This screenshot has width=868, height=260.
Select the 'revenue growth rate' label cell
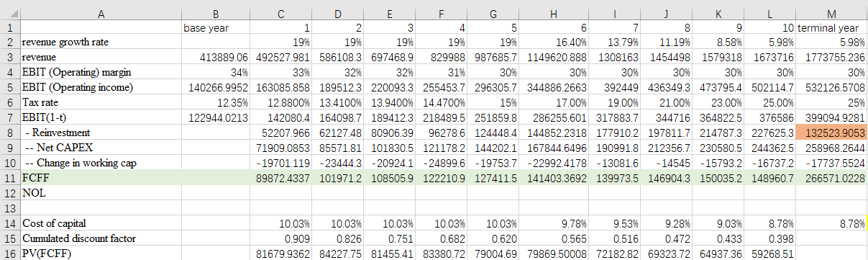click(100, 42)
